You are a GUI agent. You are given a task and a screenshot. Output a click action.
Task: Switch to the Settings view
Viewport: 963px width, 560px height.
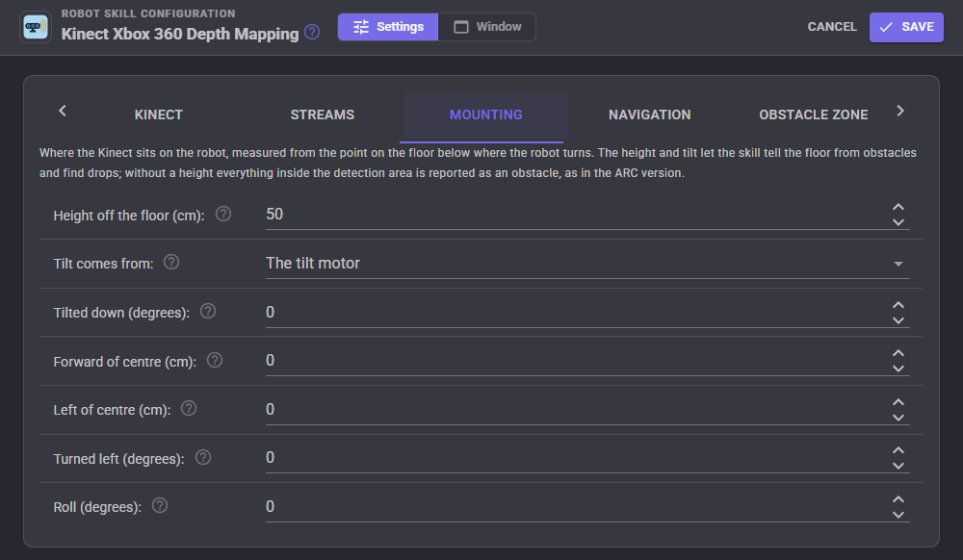point(388,27)
